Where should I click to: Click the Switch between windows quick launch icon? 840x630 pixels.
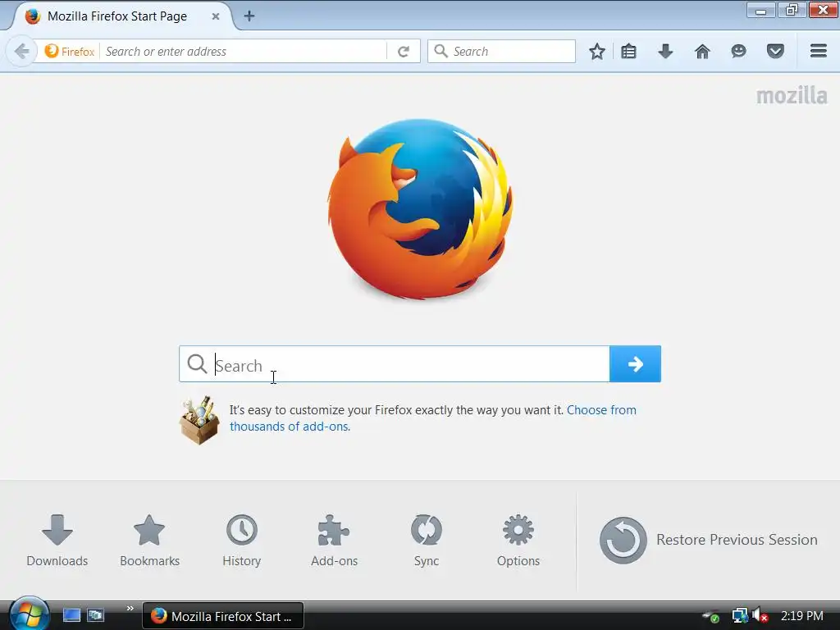pos(96,615)
